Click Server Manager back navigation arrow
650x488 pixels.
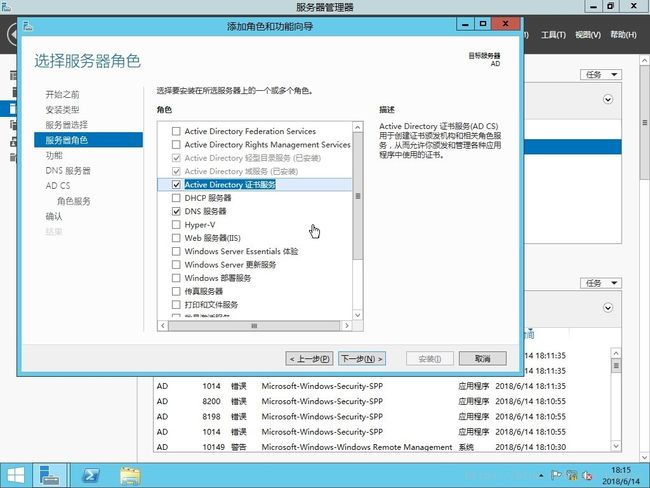[x=13, y=34]
